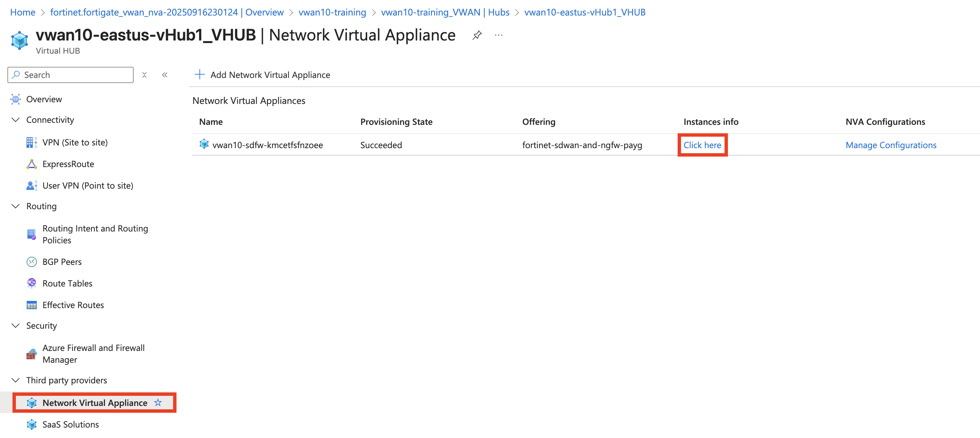
Task: Click the VPN (Site to site) building icon
Action: point(32,142)
